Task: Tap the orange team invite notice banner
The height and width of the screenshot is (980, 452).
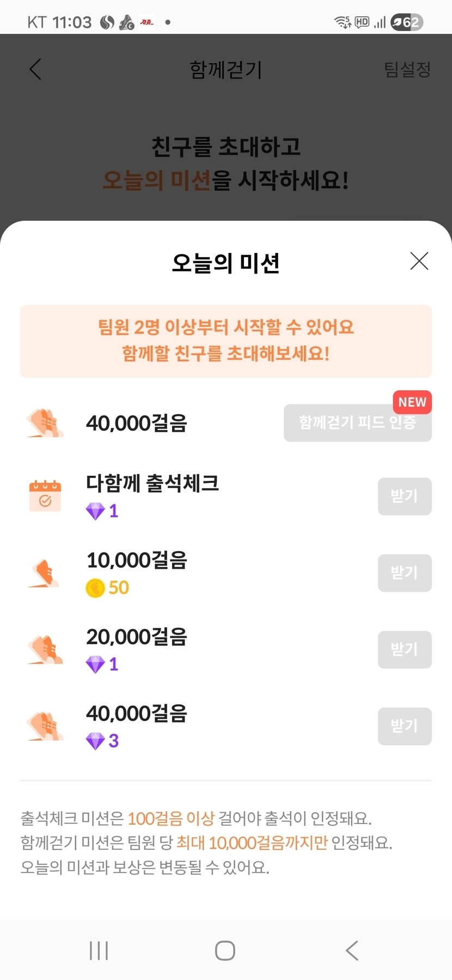Action: [x=226, y=341]
